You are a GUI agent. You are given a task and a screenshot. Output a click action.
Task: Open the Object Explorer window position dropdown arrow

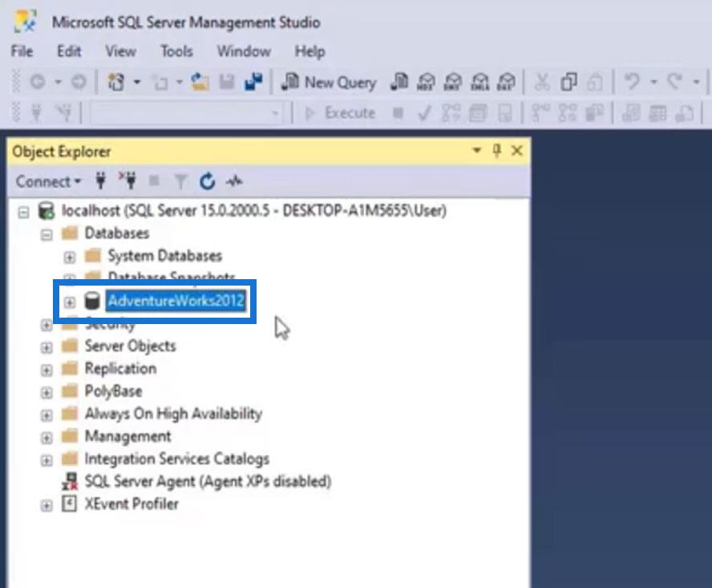click(x=476, y=150)
